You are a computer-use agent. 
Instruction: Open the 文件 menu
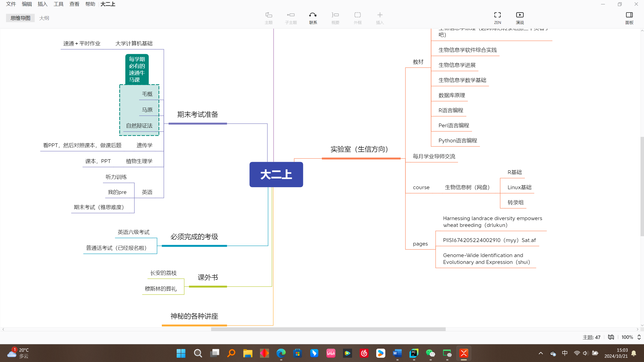tap(11, 4)
